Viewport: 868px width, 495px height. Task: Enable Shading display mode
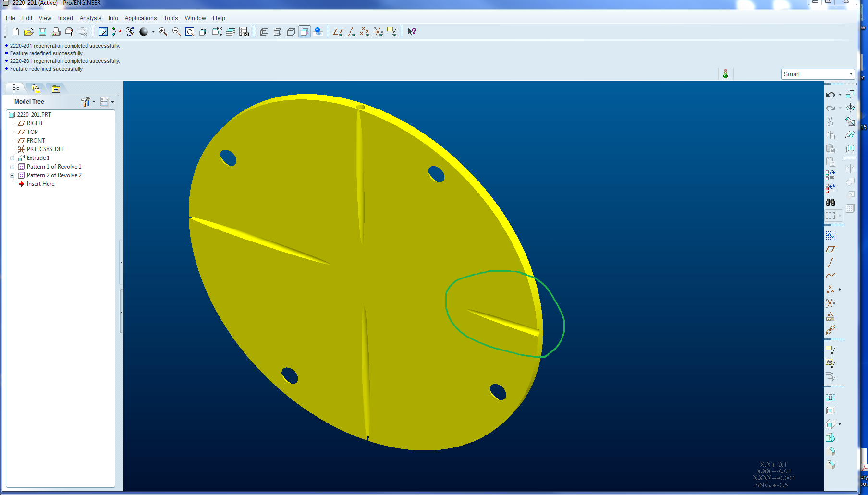point(305,32)
